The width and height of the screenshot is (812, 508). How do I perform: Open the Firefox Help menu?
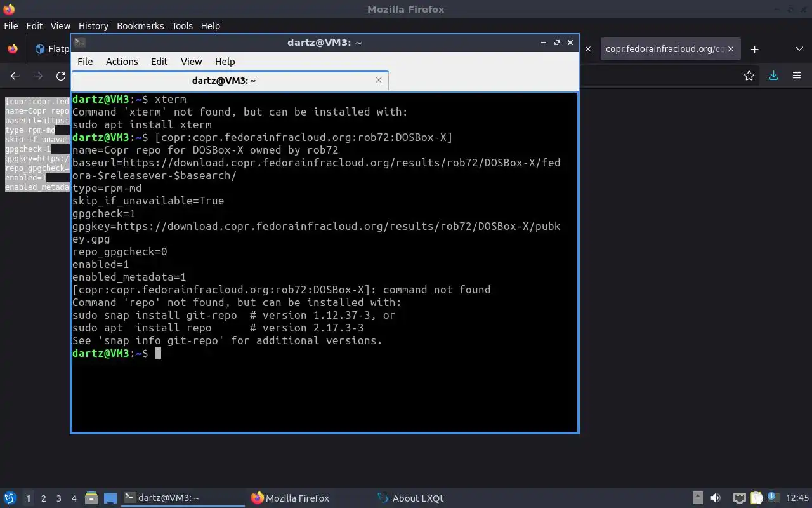(x=210, y=26)
